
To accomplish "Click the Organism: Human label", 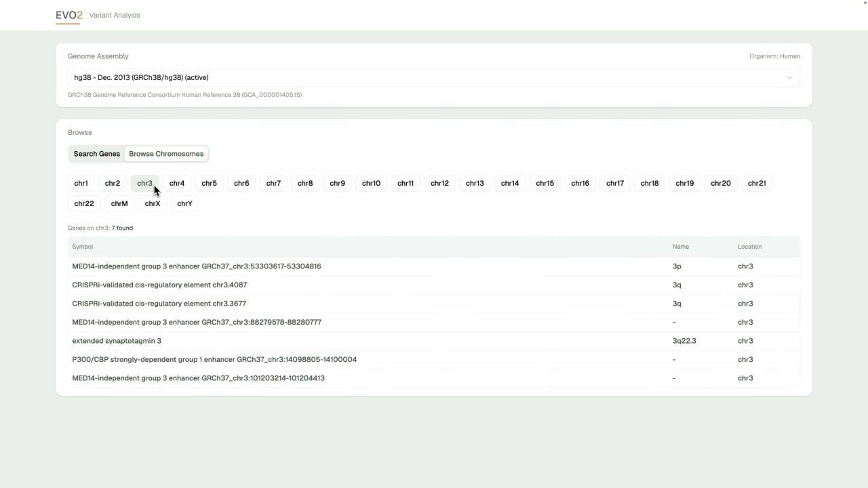I will [774, 56].
